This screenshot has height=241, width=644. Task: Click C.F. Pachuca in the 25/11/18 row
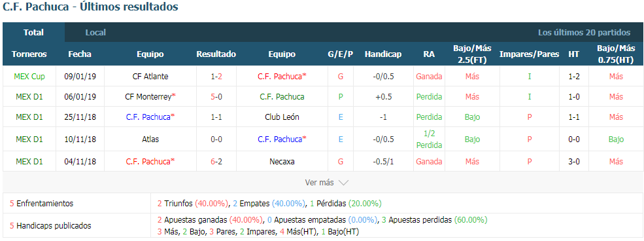click(150, 117)
